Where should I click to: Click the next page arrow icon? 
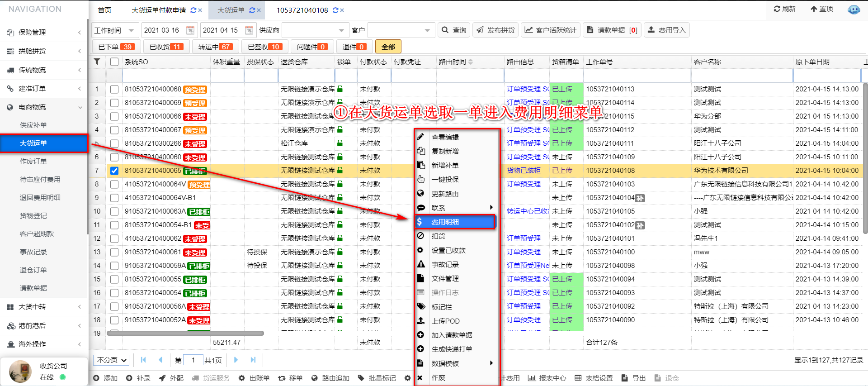point(236,360)
